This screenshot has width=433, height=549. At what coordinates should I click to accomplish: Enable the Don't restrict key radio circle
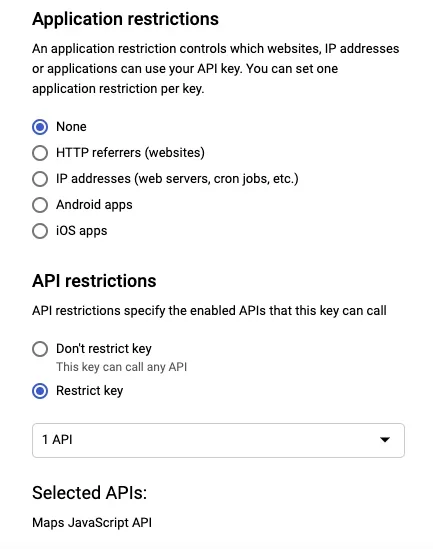(40, 349)
